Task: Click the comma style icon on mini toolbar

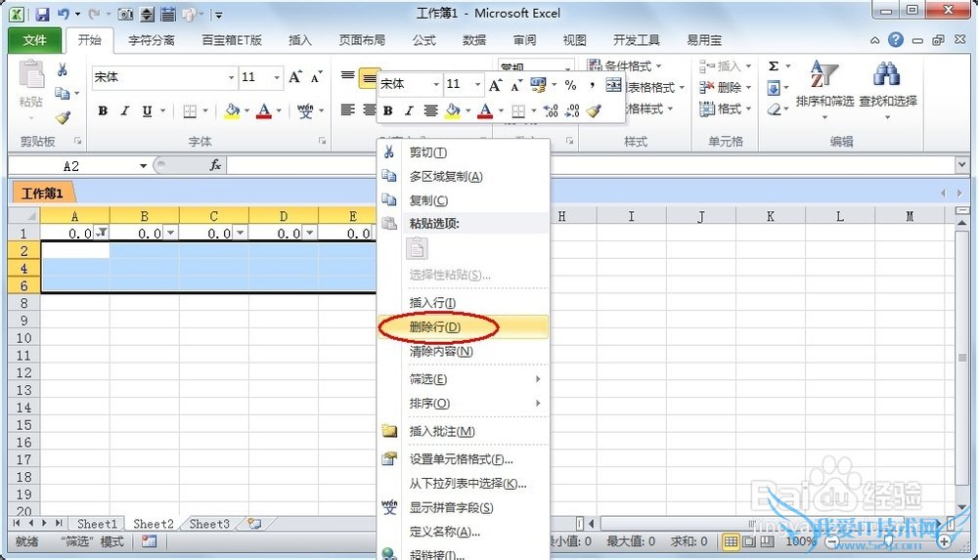Action: pos(592,85)
